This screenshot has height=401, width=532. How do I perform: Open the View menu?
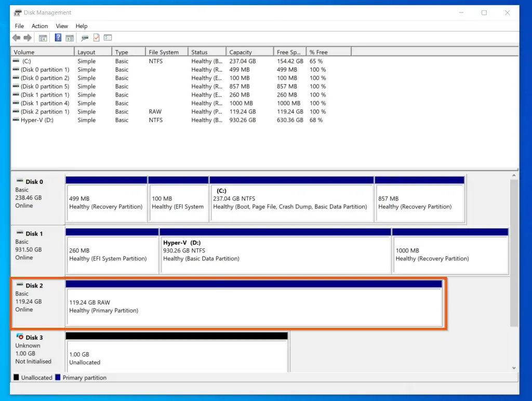pos(62,26)
